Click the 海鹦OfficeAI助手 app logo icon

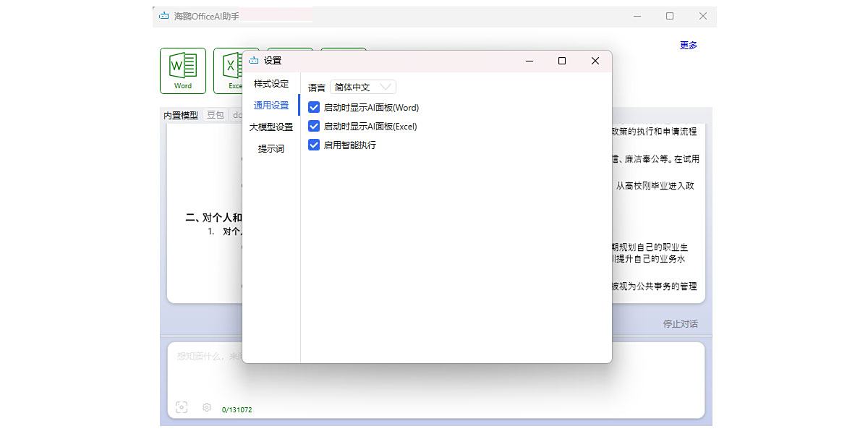click(x=164, y=16)
